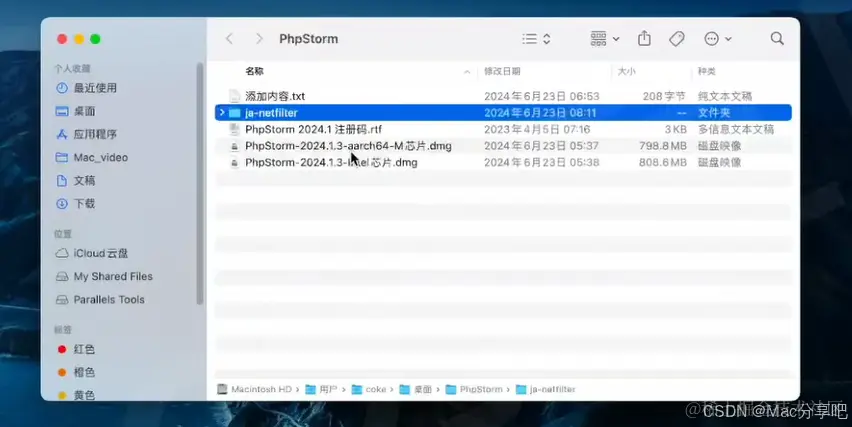Open the tag editing icon
Viewport: 852px width, 427px height.
676,39
